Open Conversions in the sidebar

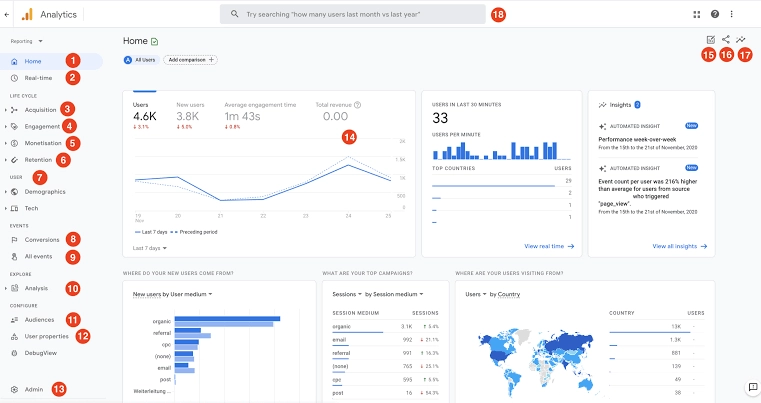42,240
